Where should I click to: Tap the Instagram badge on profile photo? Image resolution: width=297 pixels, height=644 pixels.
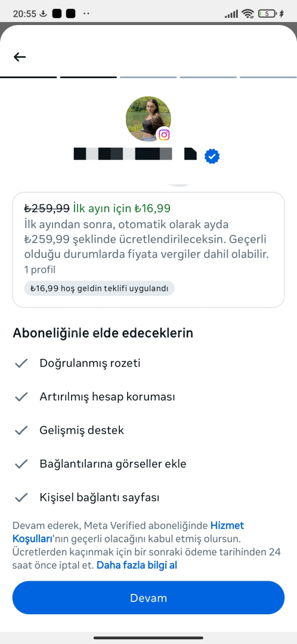[164, 134]
